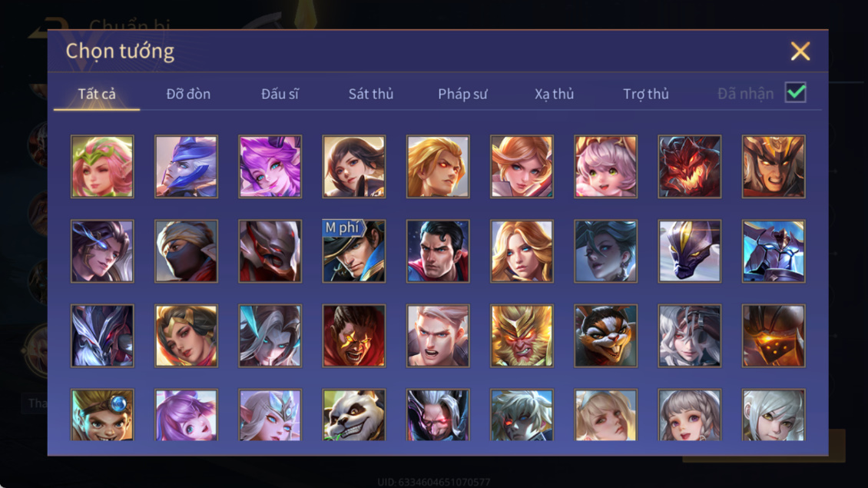Screen dimensions: 868x488
Task: Select the blue armored mech hero
Action: [x=774, y=251]
